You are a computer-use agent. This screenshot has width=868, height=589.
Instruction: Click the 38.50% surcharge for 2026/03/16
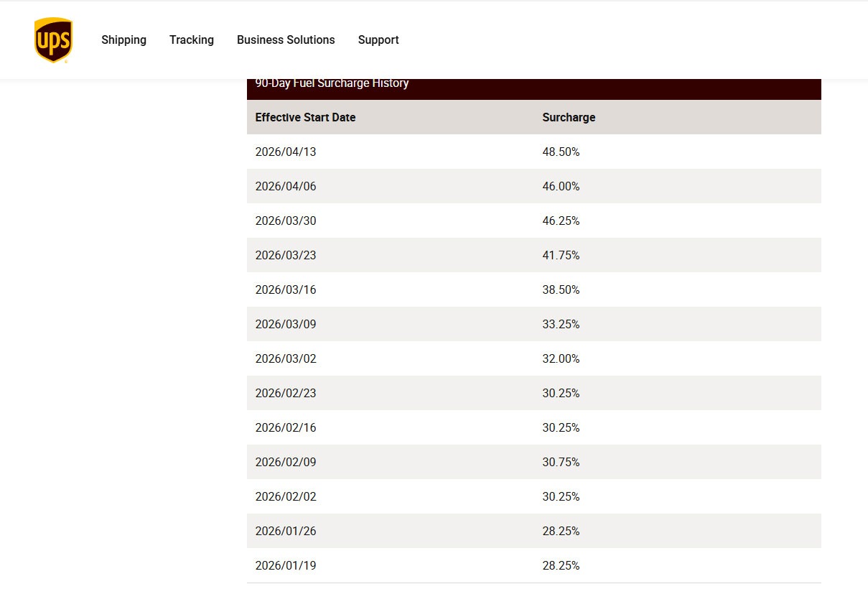(561, 289)
